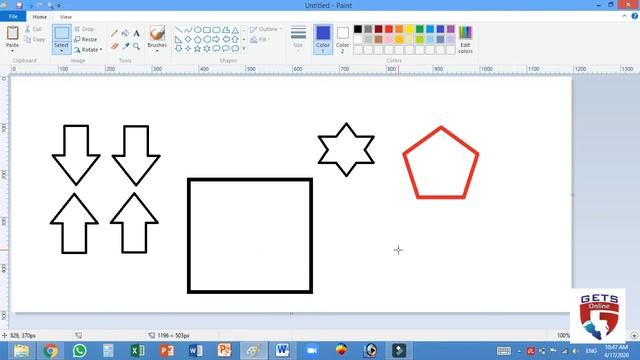
Task: Choose the Pentagon shape
Action: point(198,40)
